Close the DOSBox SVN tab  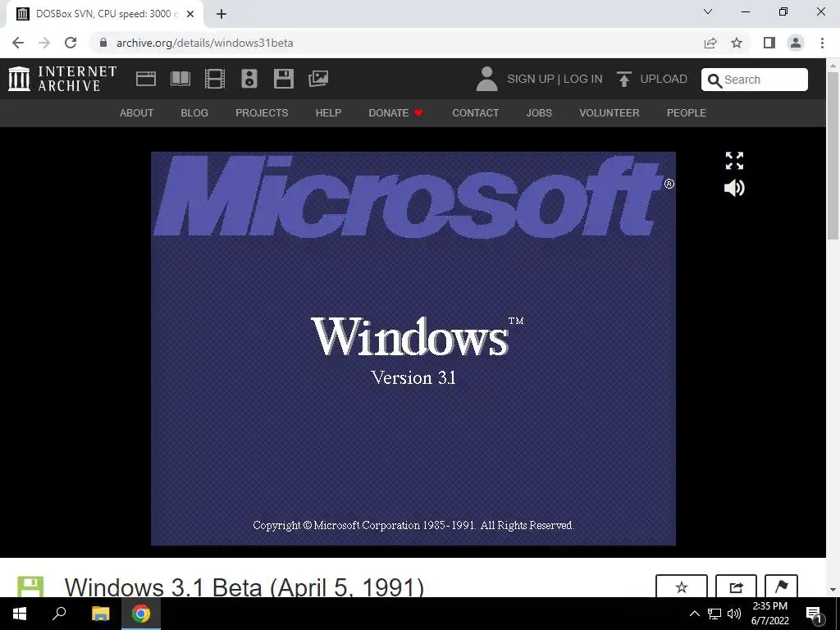point(189,14)
